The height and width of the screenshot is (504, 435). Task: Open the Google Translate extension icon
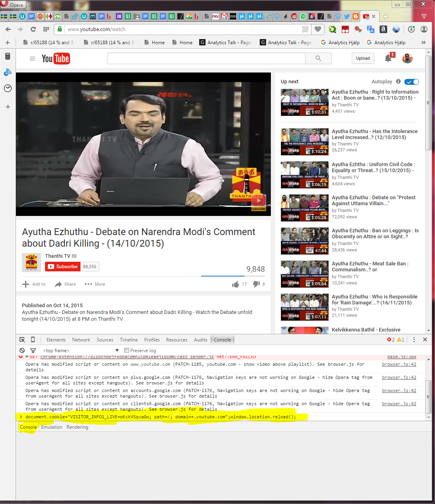pos(370,29)
